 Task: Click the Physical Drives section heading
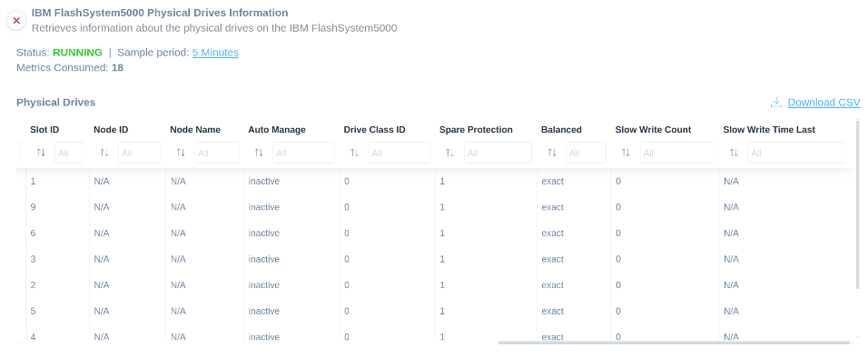[x=56, y=103]
